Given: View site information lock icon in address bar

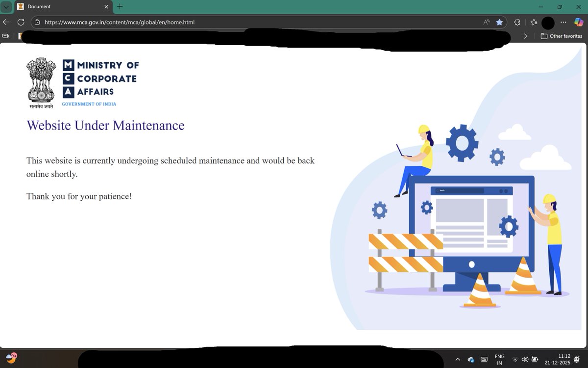Looking at the screenshot, I should (x=37, y=22).
